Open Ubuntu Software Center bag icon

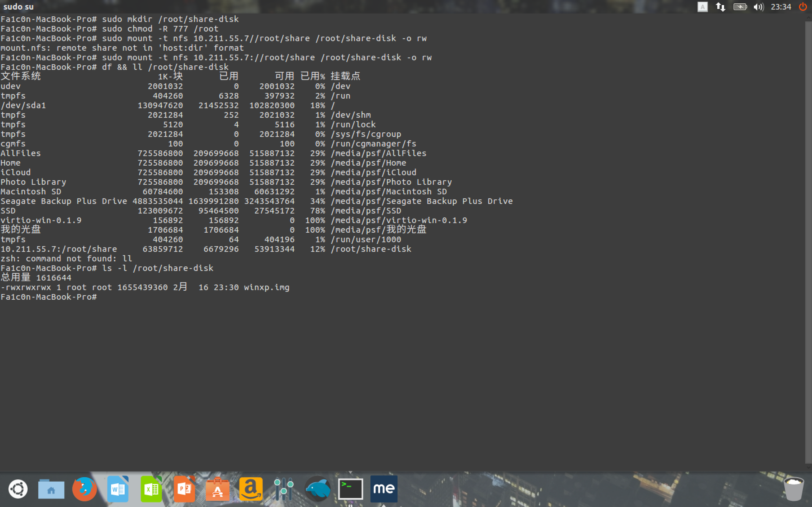click(x=217, y=489)
